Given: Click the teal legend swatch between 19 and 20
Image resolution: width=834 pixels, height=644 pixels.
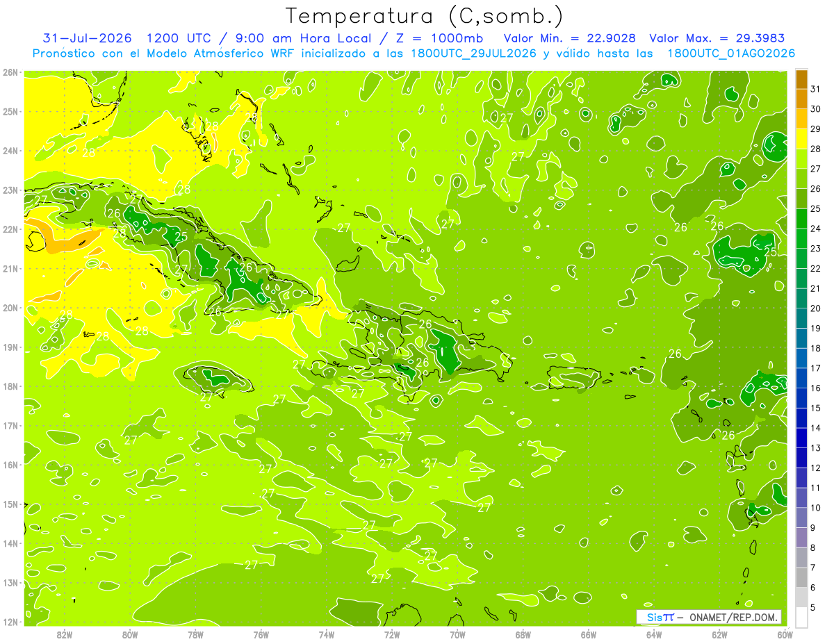Looking at the screenshot, I should 801,318.
